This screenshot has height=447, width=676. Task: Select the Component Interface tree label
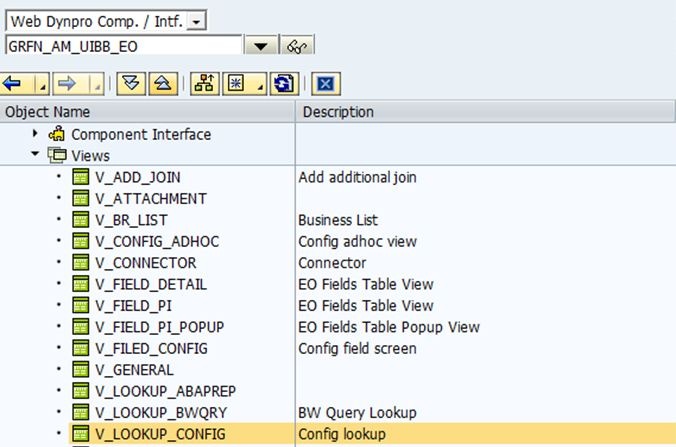tap(141, 134)
